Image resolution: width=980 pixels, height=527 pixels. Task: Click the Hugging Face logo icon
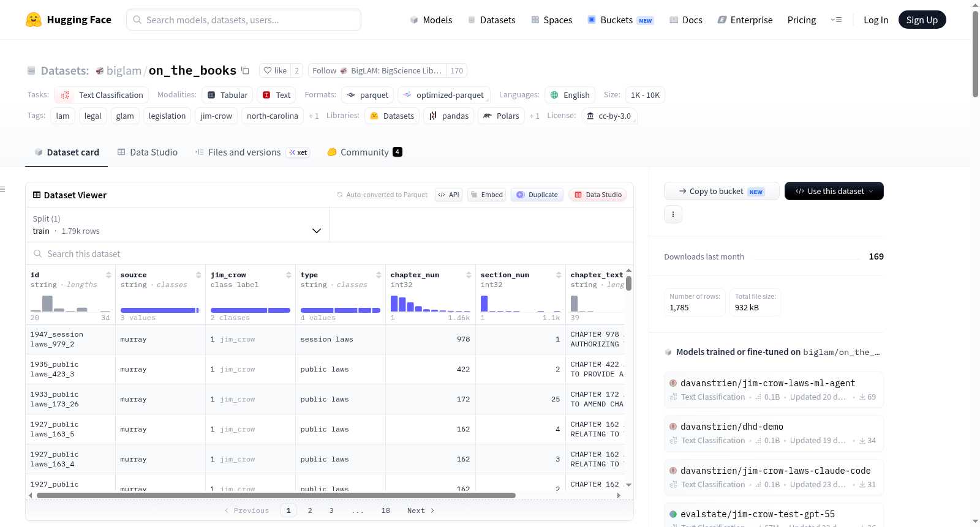[34, 20]
